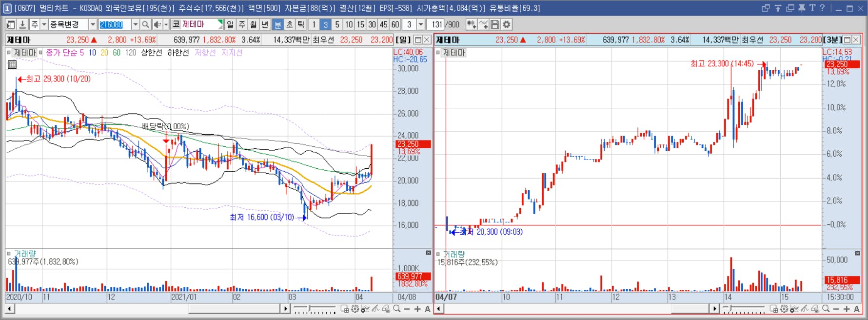The height and width of the screenshot is (320, 868).
Task: Click the link windows icon in title bar
Action: [x=766, y=8]
